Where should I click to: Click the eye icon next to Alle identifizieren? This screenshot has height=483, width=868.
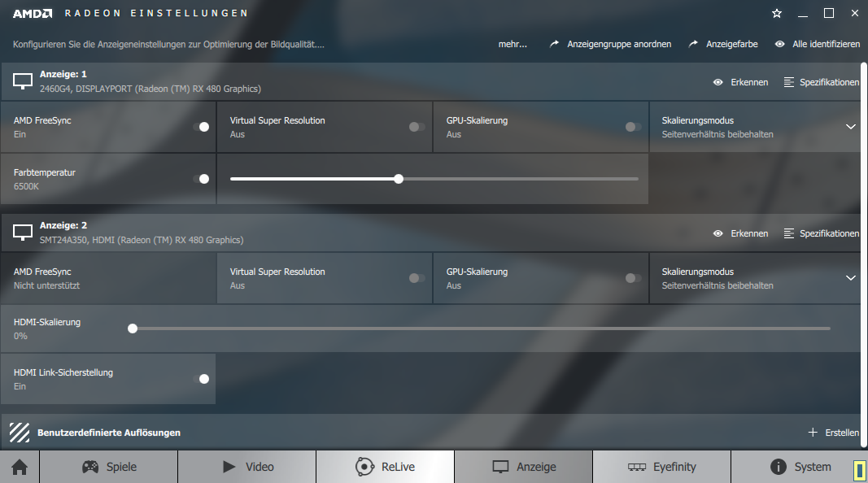point(779,44)
